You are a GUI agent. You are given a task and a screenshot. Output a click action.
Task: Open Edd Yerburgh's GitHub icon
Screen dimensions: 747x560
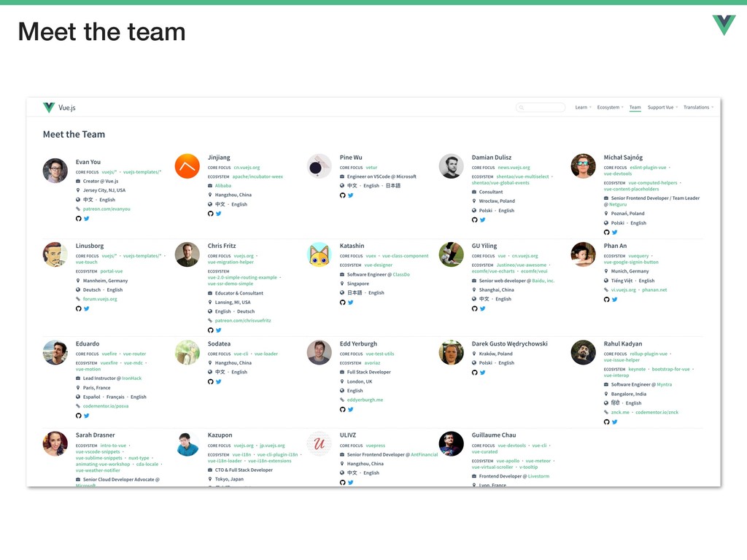click(343, 410)
